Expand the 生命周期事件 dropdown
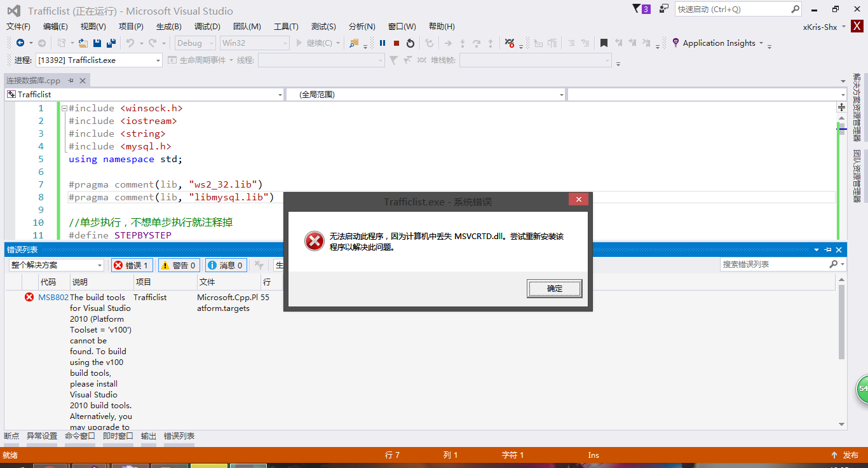The image size is (868, 468). (230, 60)
